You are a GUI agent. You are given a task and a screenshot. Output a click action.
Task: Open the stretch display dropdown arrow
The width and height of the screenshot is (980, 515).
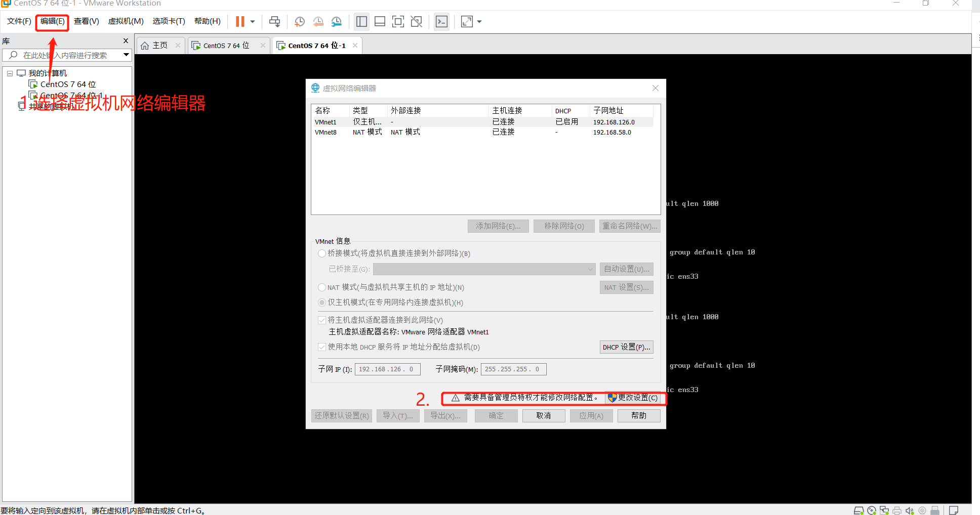pyautogui.click(x=479, y=22)
